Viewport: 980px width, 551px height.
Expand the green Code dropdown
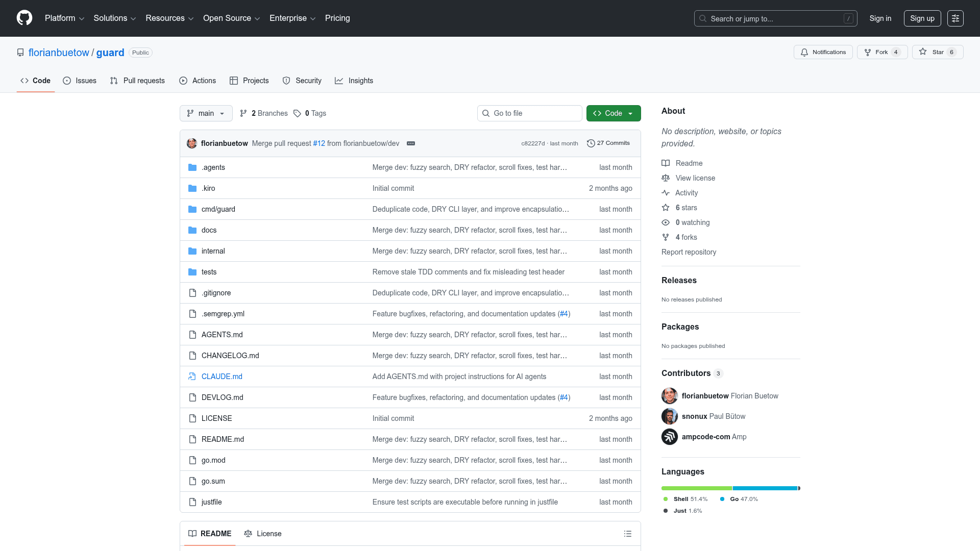(x=613, y=113)
